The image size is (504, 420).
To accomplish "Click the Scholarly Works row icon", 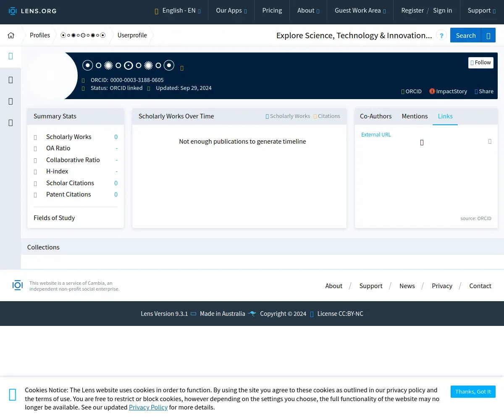I will click(x=35, y=137).
